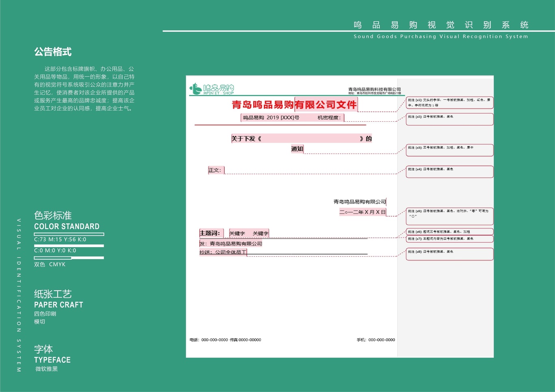This screenshot has height=392, width=555.
Task: Click the 模切 text
Action: click(40, 322)
